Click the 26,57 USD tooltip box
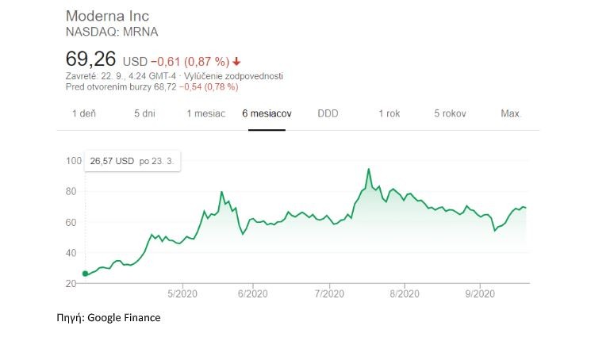This screenshot has height=364, width=610. [x=132, y=161]
